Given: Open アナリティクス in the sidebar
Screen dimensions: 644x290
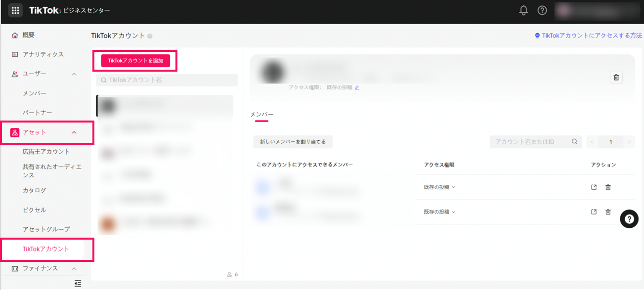Looking at the screenshot, I should [x=43, y=54].
